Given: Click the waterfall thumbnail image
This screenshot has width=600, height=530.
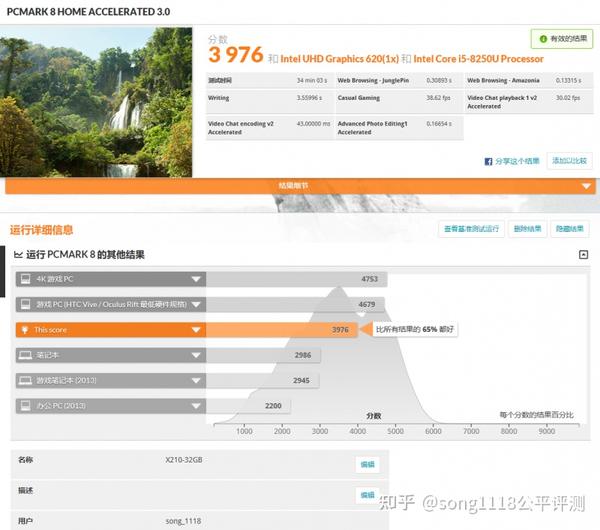Looking at the screenshot, I should click(x=96, y=102).
